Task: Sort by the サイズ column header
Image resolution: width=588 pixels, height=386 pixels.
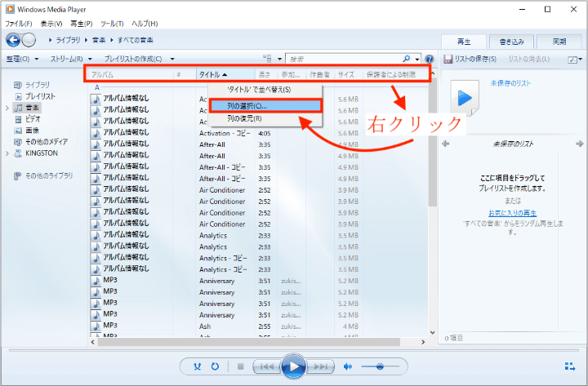Action: click(x=349, y=74)
